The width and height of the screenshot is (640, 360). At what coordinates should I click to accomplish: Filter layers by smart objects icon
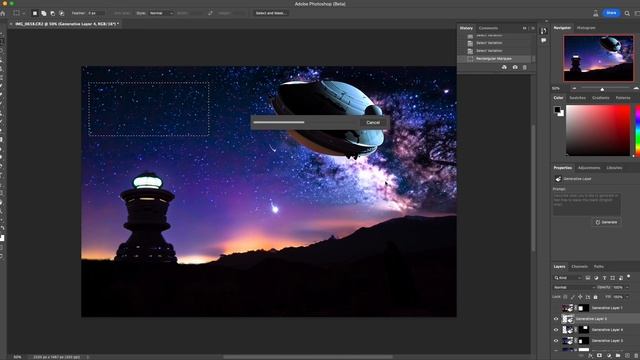tap(621, 278)
